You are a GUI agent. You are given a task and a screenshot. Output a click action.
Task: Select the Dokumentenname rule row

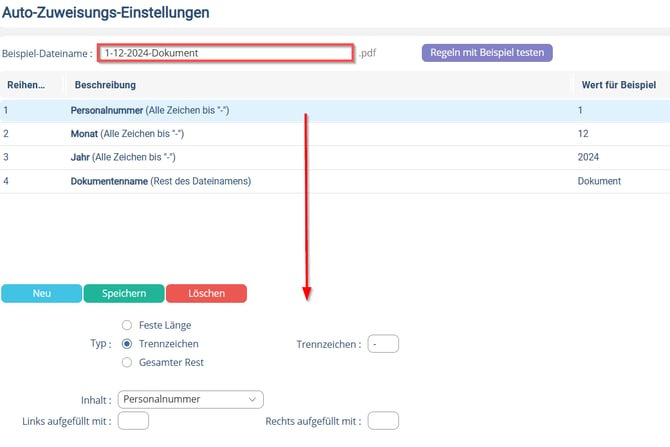(160, 181)
